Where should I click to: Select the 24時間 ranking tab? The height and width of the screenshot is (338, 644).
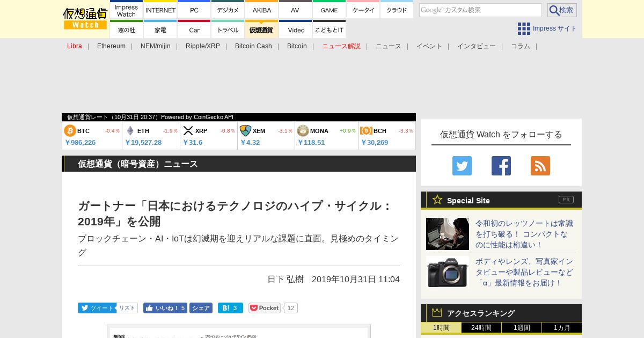point(481,328)
